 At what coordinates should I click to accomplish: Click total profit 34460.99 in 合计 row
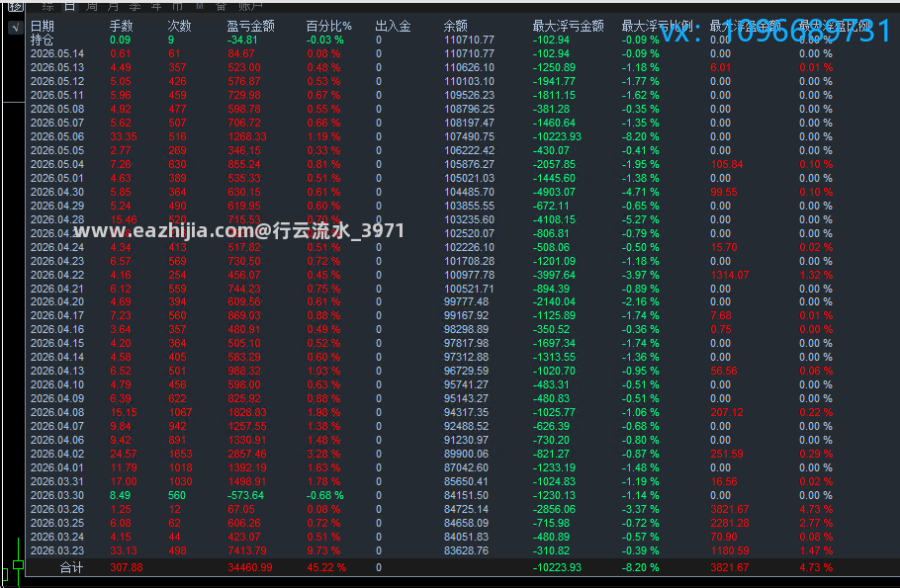click(249, 568)
